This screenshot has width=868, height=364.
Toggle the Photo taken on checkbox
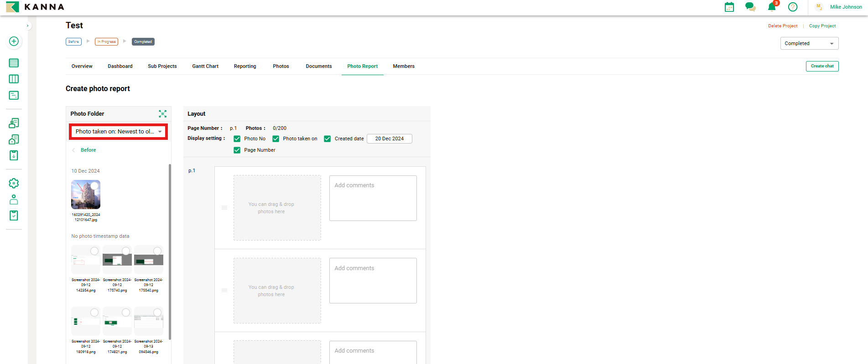coord(276,139)
